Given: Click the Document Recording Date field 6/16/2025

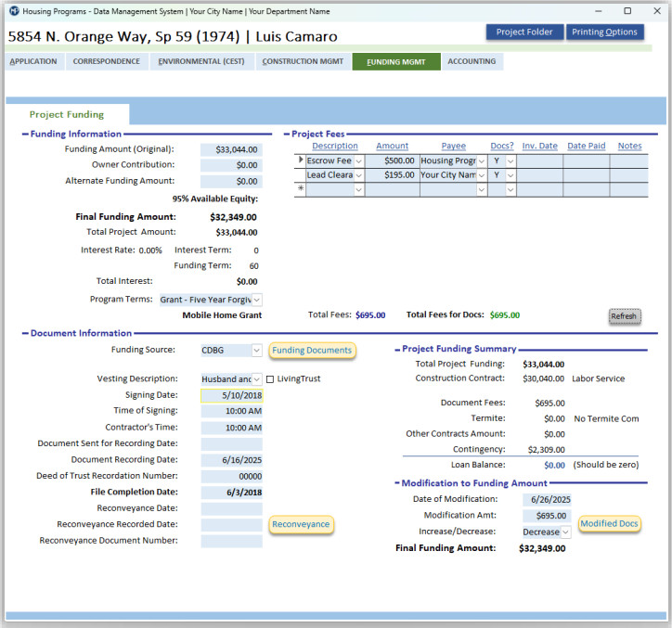Looking at the screenshot, I should [231, 460].
